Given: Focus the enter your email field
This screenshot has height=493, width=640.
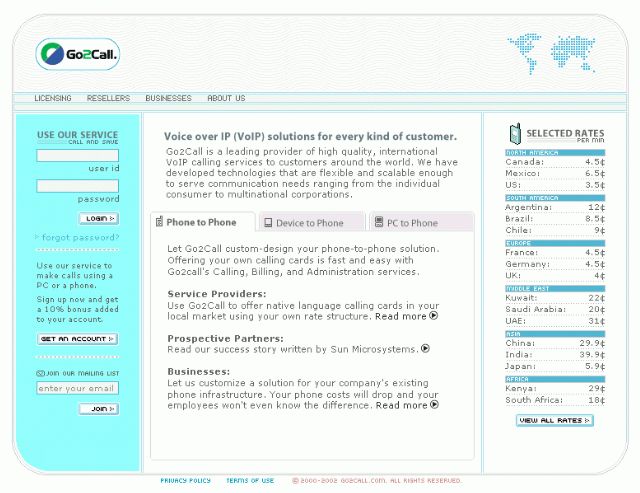Looking at the screenshot, I should click(78, 388).
